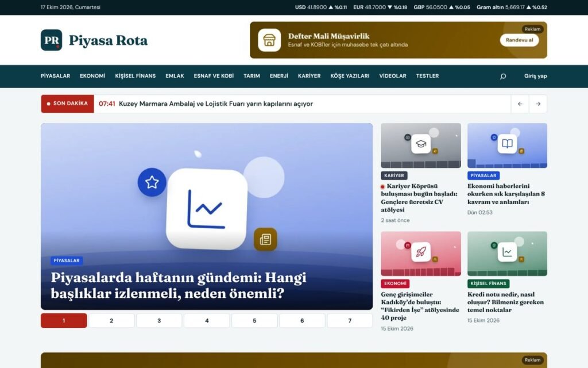
Task: Select slider page 6
Action: point(302,321)
